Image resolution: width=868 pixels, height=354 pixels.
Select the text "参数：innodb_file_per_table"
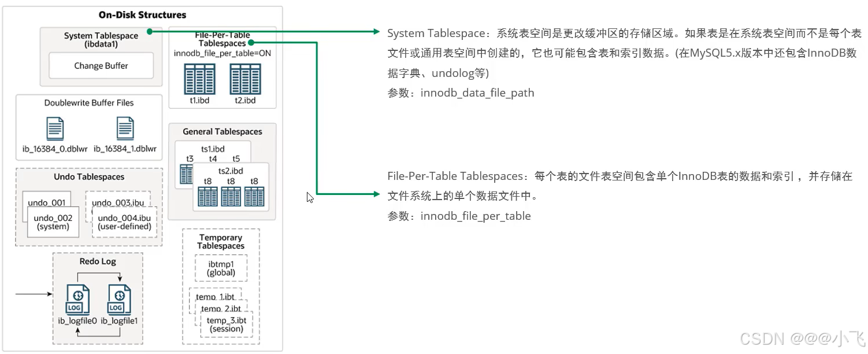459,216
